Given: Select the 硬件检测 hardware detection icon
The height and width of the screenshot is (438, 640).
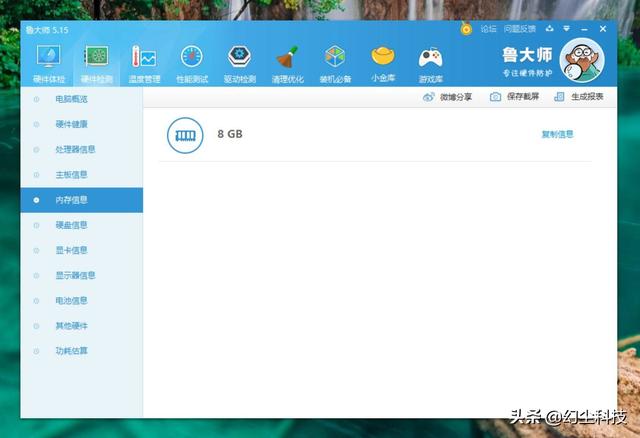Looking at the screenshot, I should pos(97,56).
